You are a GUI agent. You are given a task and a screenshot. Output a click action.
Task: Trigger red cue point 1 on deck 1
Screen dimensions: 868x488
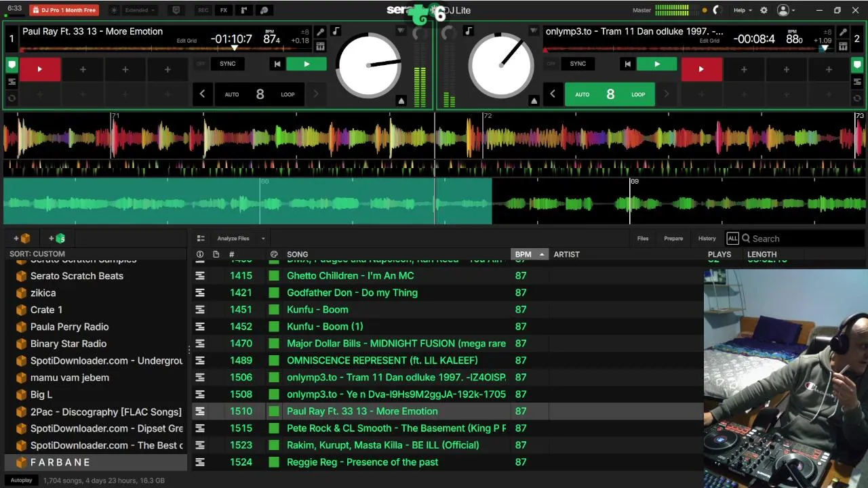tap(40, 69)
